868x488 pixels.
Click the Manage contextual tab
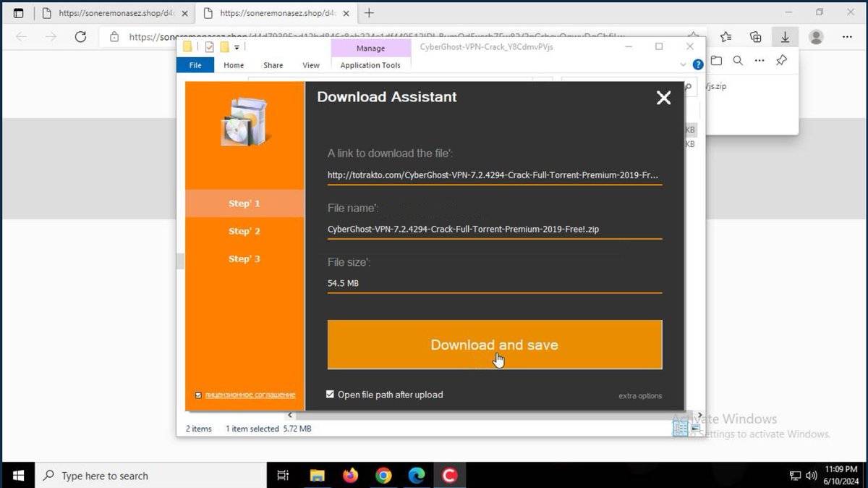(x=371, y=48)
